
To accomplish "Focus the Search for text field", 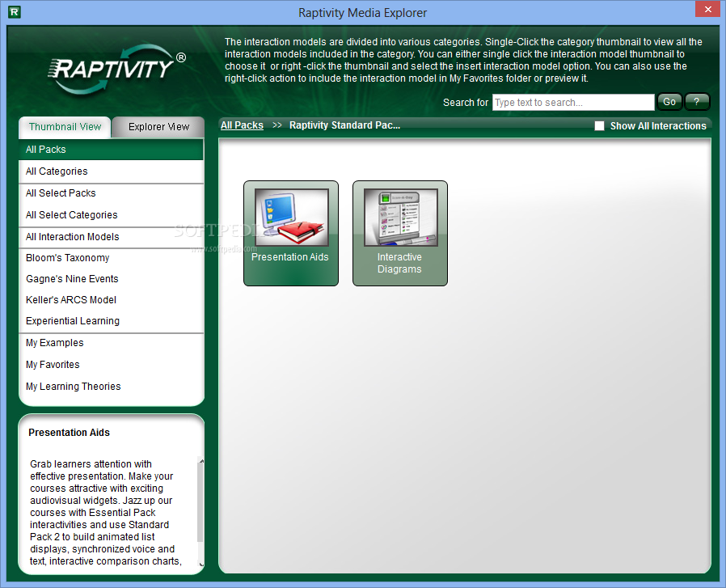I will 573,103.
